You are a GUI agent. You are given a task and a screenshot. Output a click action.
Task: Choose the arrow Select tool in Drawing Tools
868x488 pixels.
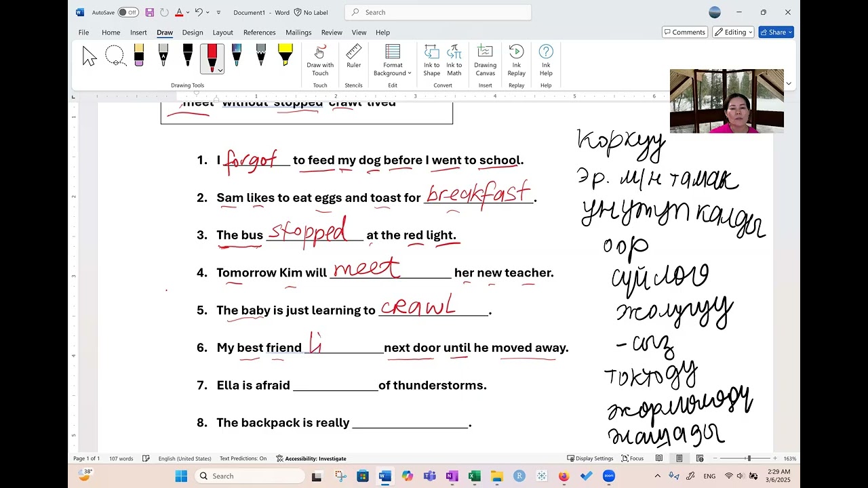tap(90, 56)
